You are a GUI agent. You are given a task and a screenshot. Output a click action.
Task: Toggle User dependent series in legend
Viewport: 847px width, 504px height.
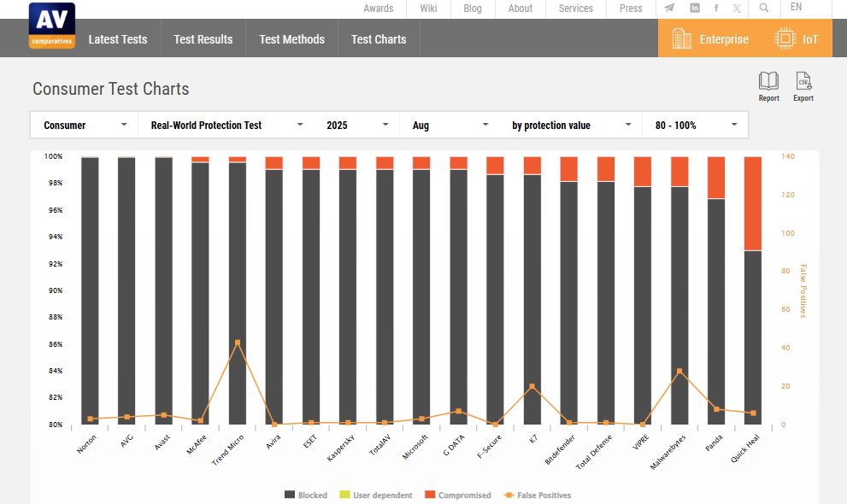point(375,495)
